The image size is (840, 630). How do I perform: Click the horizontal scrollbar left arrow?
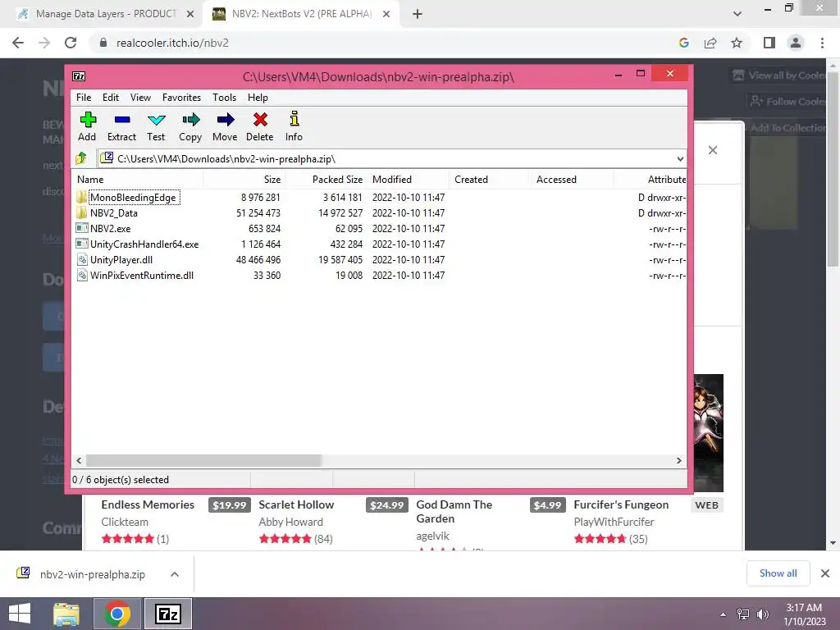(80, 460)
